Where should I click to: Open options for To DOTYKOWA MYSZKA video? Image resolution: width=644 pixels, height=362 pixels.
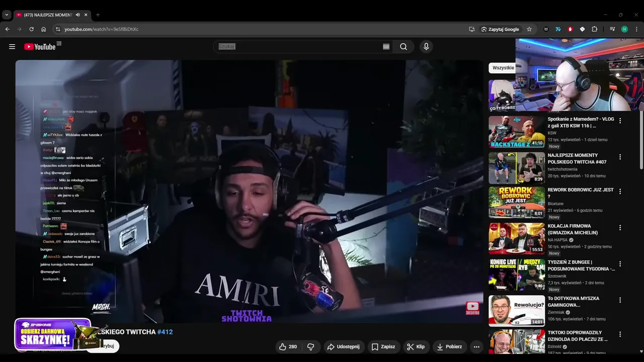pyautogui.click(x=620, y=300)
